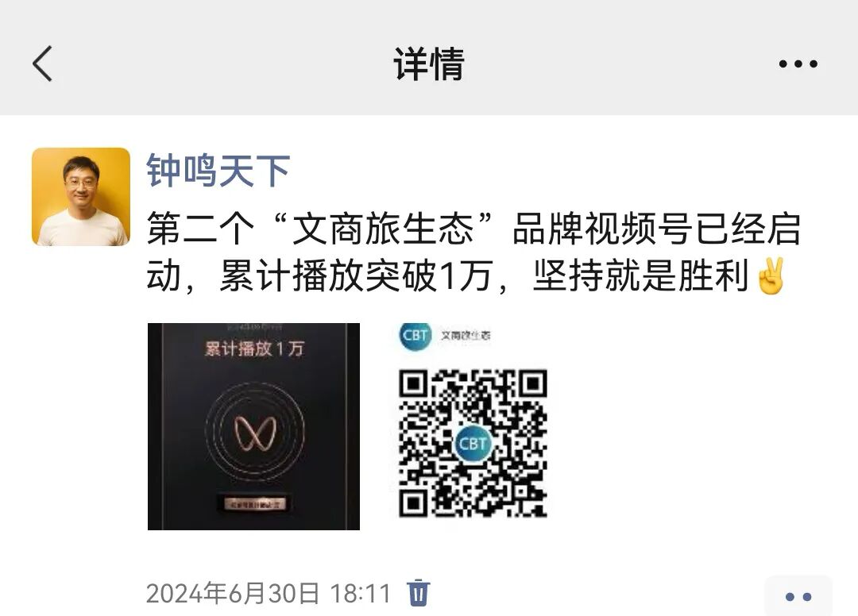This screenshot has height=616, width=858.
Task: Tap the CBT logo above the QR code
Action: (415, 334)
